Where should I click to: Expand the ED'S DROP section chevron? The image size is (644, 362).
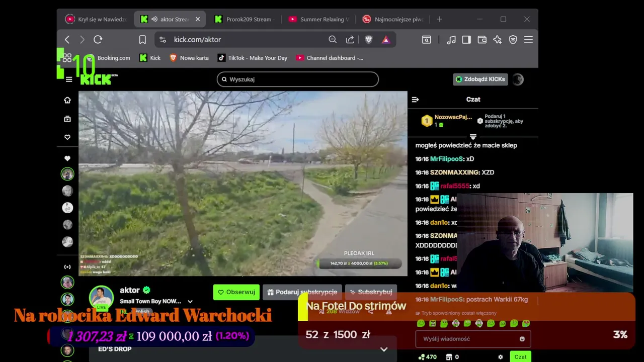(384, 349)
